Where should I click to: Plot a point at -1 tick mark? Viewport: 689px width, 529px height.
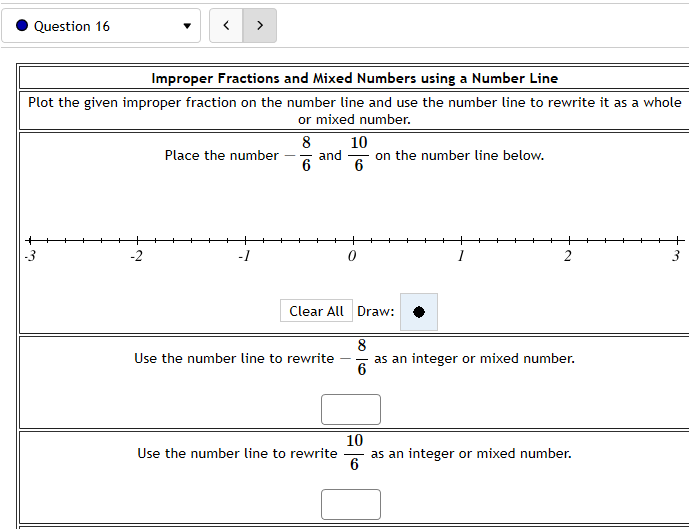point(246,241)
